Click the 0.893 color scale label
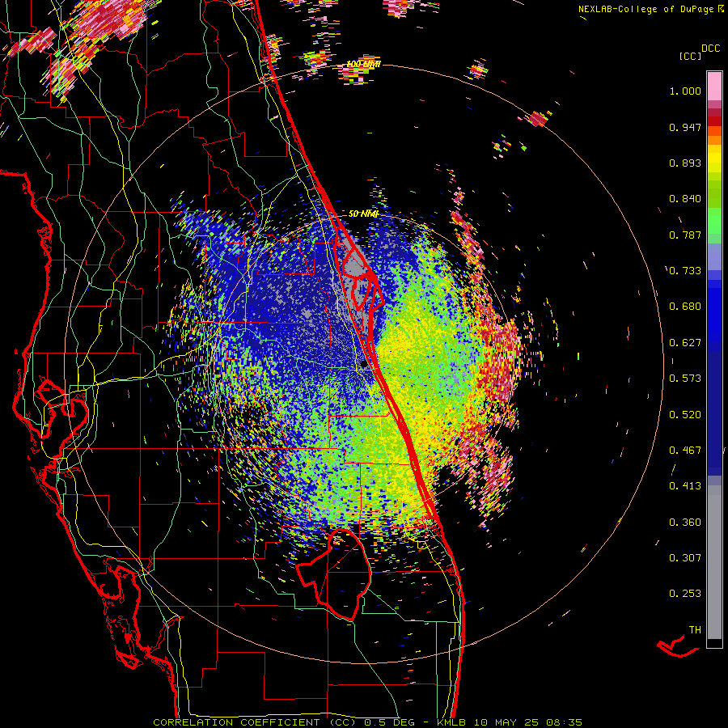The width and height of the screenshot is (728, 728). tap(685, 163)
